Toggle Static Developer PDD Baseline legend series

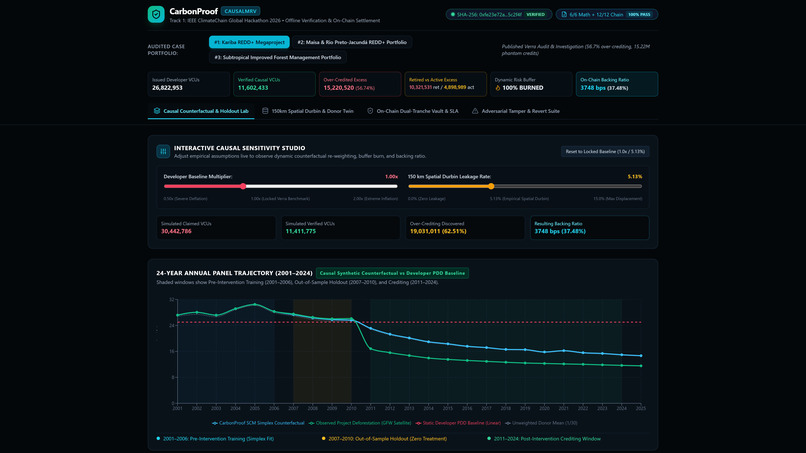(x=458, y=423)
